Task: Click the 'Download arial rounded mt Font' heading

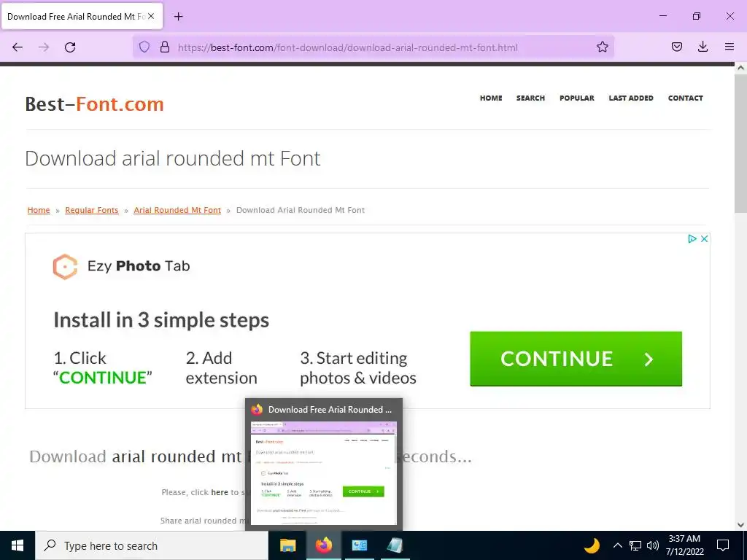Action: point(172,158)
